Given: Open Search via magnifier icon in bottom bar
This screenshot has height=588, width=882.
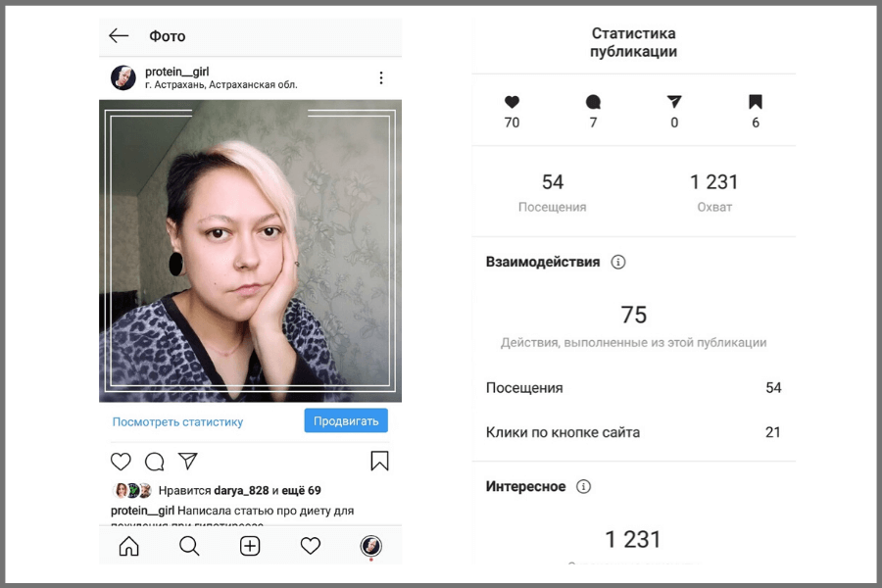Looking at the screenshot, I should tap(189, 546).
